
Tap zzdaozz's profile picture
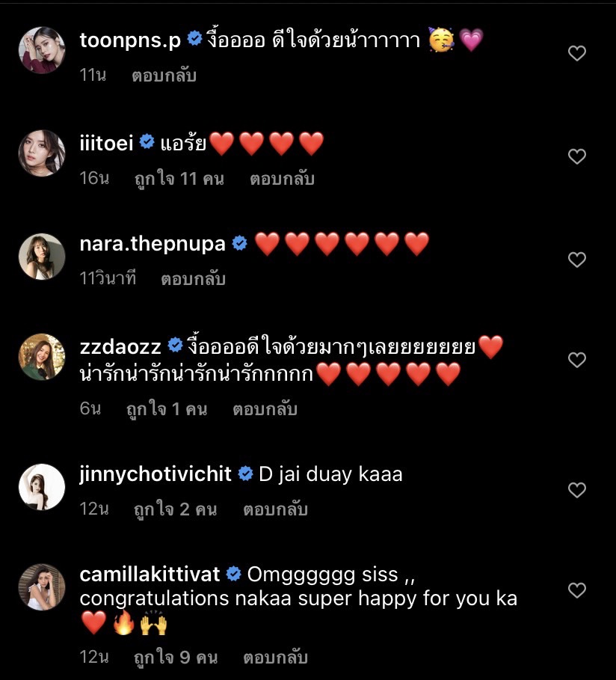point(42,357)
